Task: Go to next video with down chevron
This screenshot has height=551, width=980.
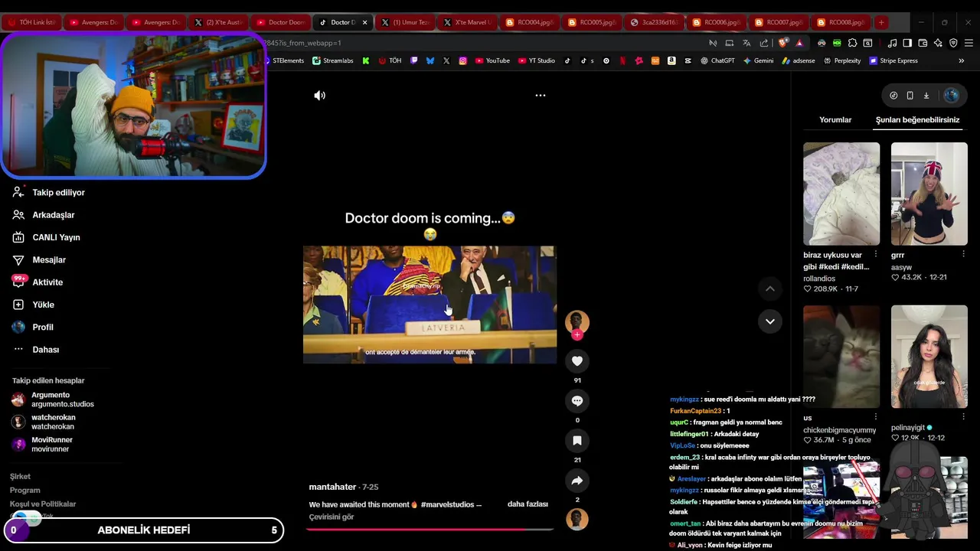Action: (x=770, y=321)
